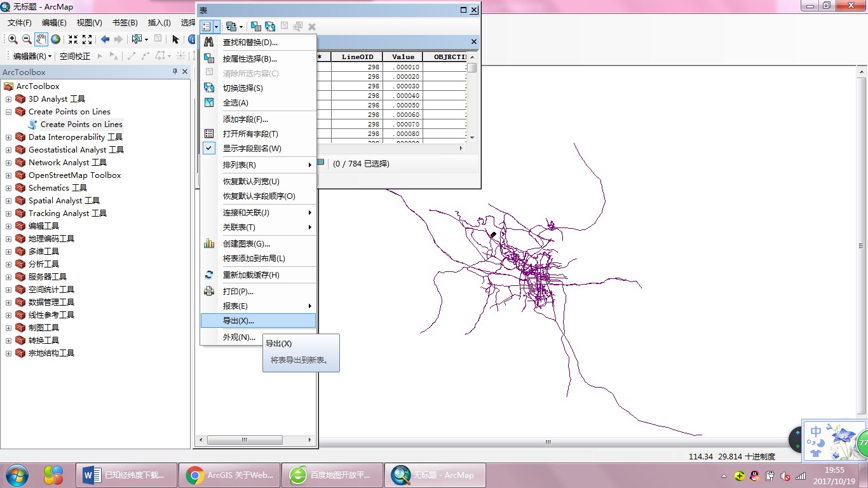Click the Fixed Zoom In icon
The width and height of the screenshot is (868, 488).
[73, 39]
